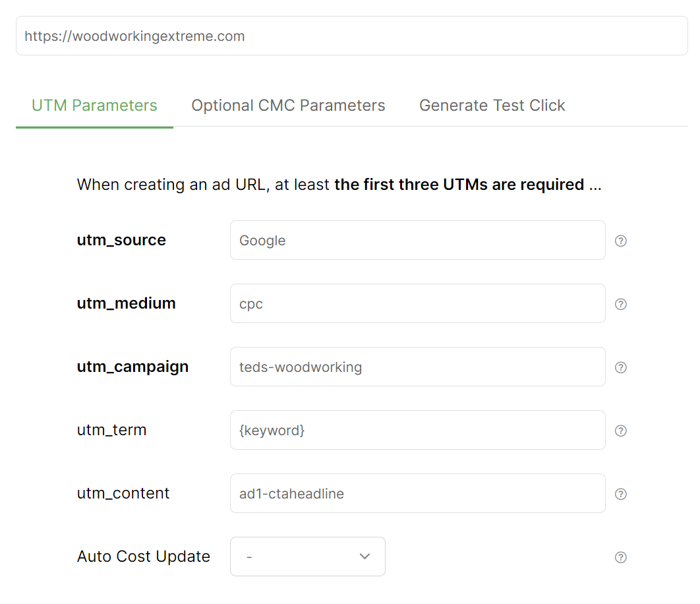Open help tooltip icon for utm_campaign
Screen dimensions: 700x604
click(x=620, y=367)
